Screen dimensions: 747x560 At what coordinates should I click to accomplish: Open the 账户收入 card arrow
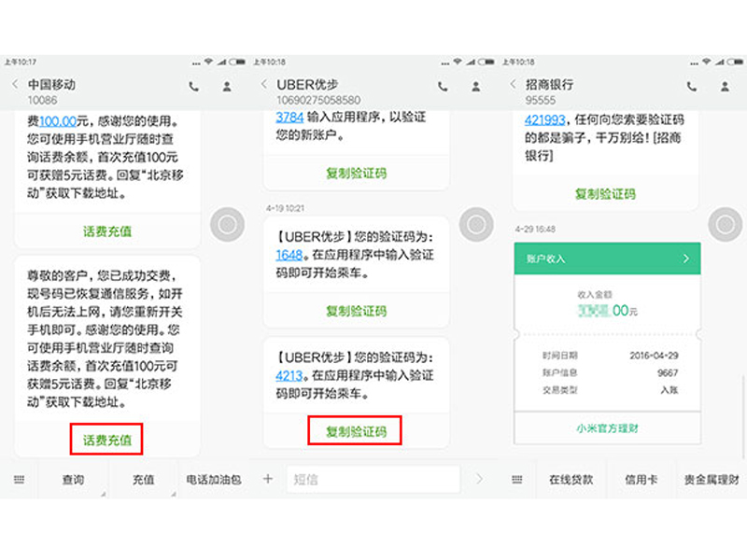click(x=686, y=259)
